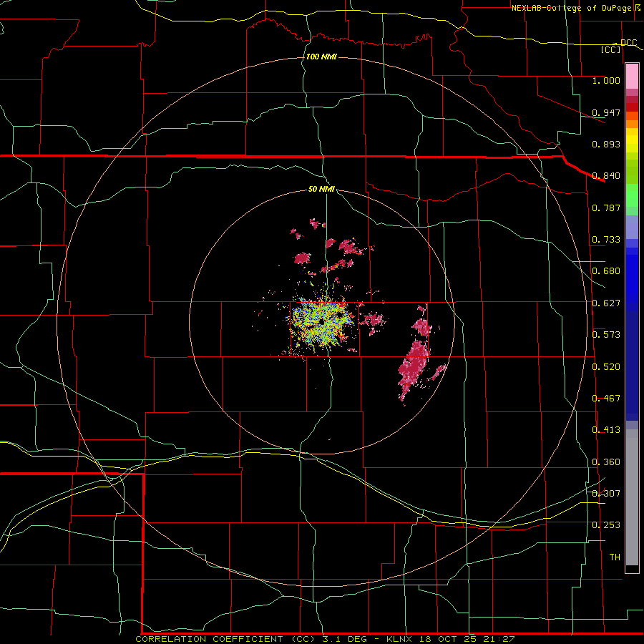Click the 0.253 scale value

tap(606, 525)
